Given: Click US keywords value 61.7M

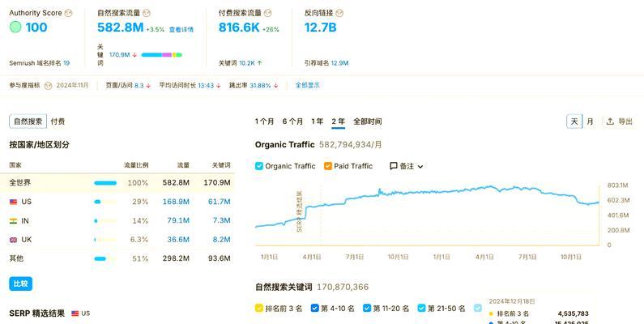Looking at the screenshot, I should (220, 202).
